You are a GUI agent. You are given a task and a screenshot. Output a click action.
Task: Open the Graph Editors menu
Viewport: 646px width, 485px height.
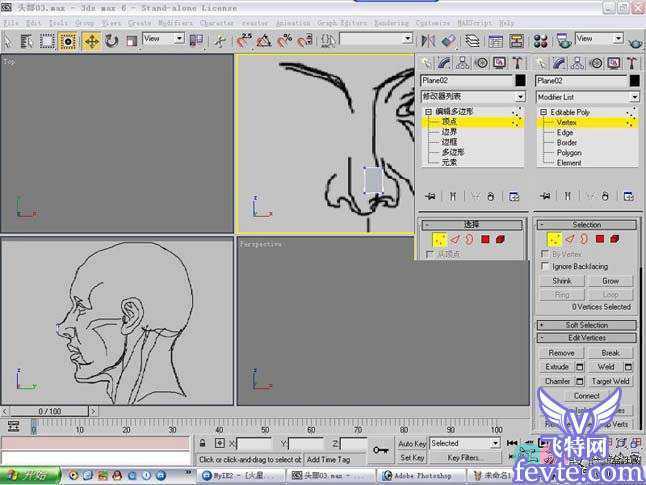click(342, 23)
